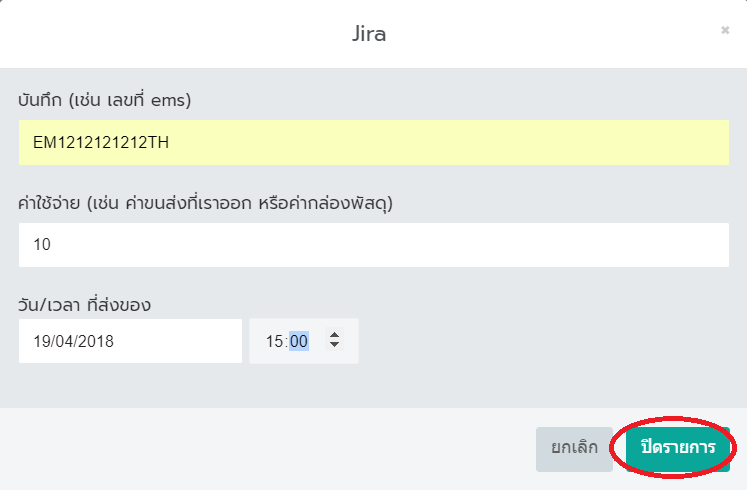Focus the ค่าใช้จ่าย expense field showing 10
This screenshot has height=490, width=747.
373,245
